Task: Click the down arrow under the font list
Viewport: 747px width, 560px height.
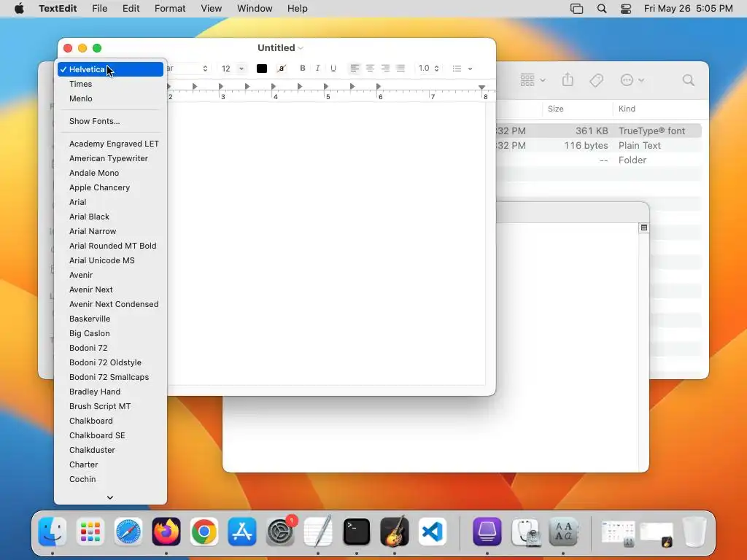Action: pyautogui.click(x=110, y=497)
